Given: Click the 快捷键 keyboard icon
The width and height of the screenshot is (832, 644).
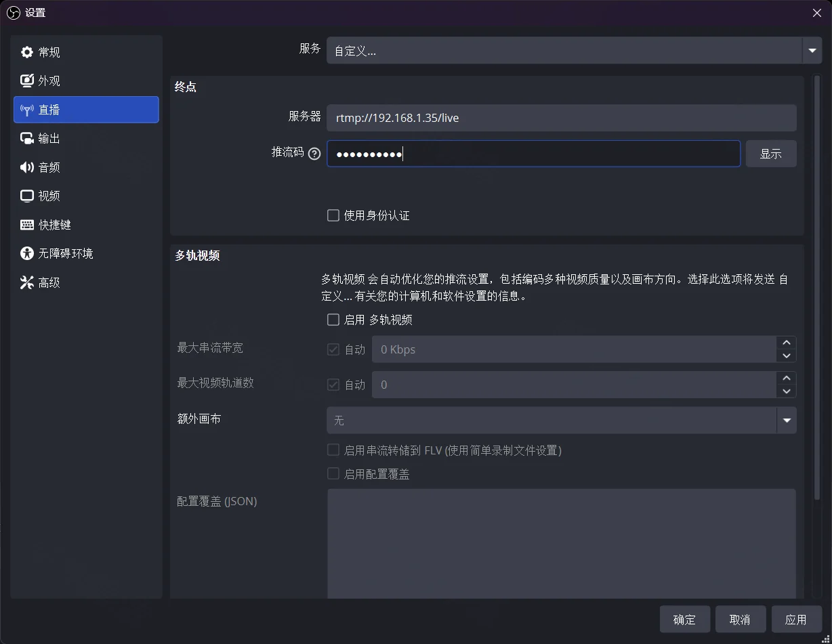Looking at the screenshot, I should click(x=27, y=225).
